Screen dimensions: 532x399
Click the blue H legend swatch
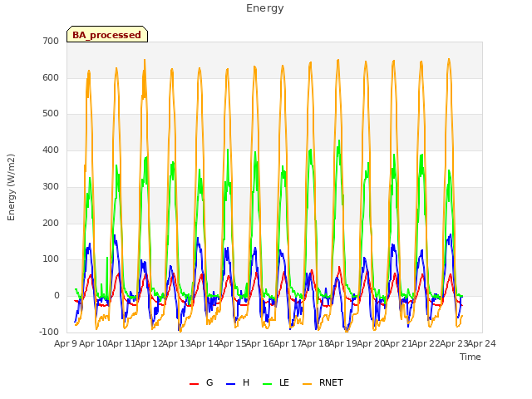point(231,384)
